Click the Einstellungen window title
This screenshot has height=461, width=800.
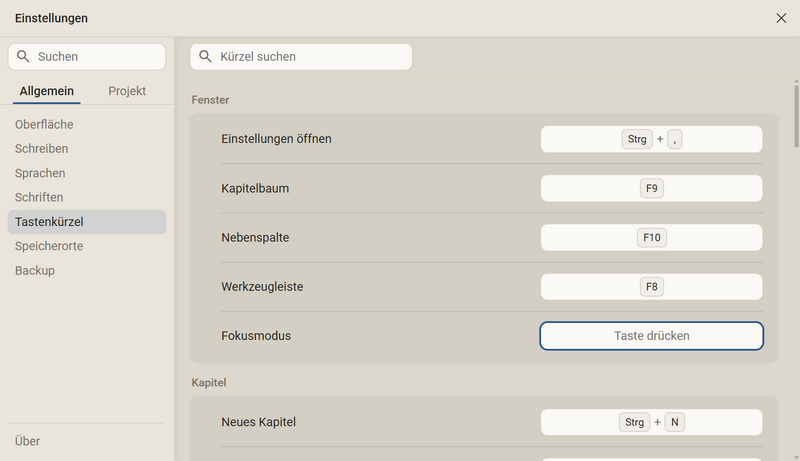point(51,18)
